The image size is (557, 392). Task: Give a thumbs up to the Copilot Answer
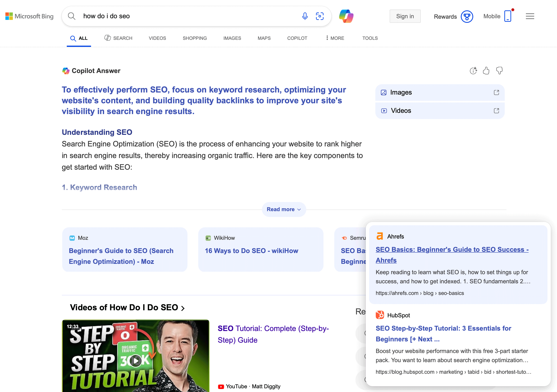click(486, 71)
